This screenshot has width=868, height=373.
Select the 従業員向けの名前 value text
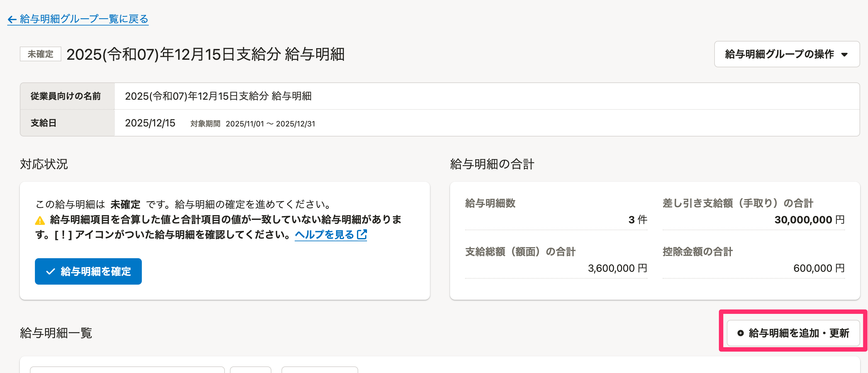coord(218,96)
